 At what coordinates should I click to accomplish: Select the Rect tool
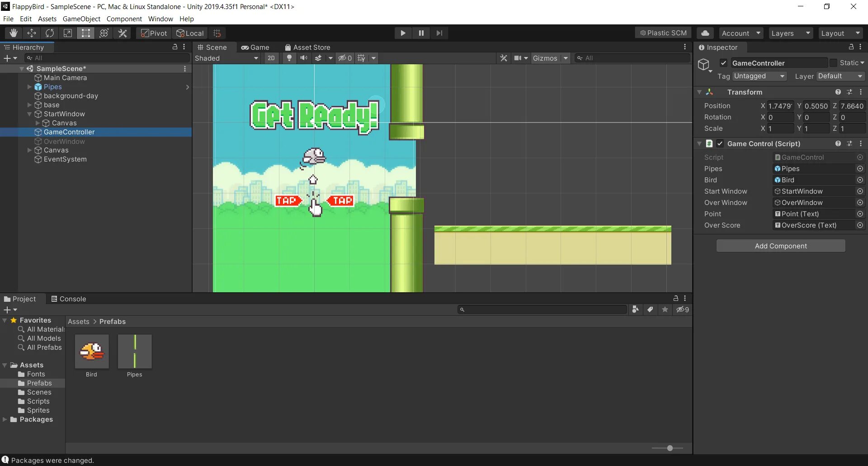[86, 33]
